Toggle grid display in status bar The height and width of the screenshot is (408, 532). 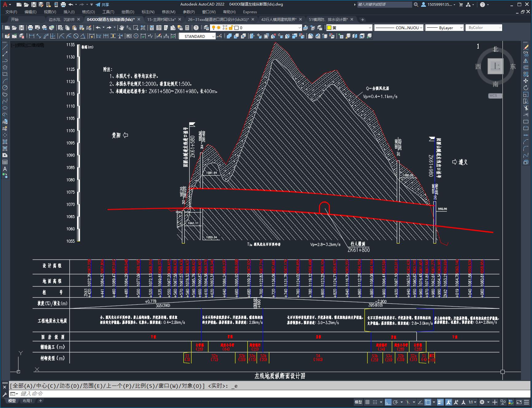[367, 402]
